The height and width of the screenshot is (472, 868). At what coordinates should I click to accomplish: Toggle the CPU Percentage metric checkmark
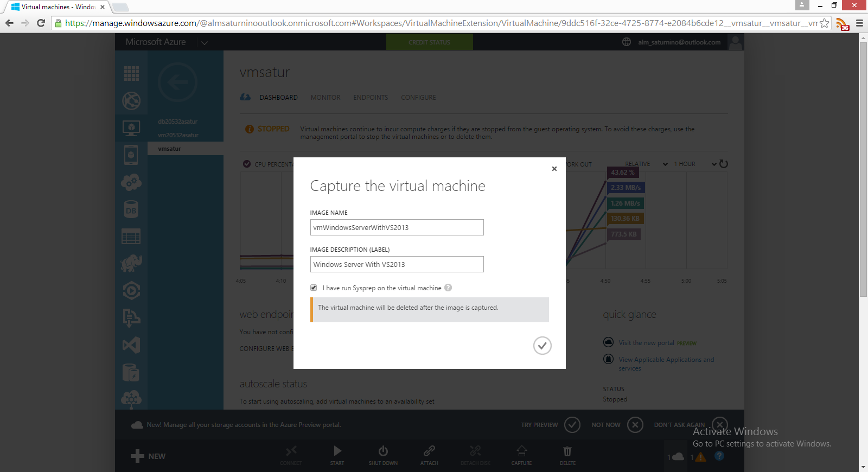[x=247, y=164]
